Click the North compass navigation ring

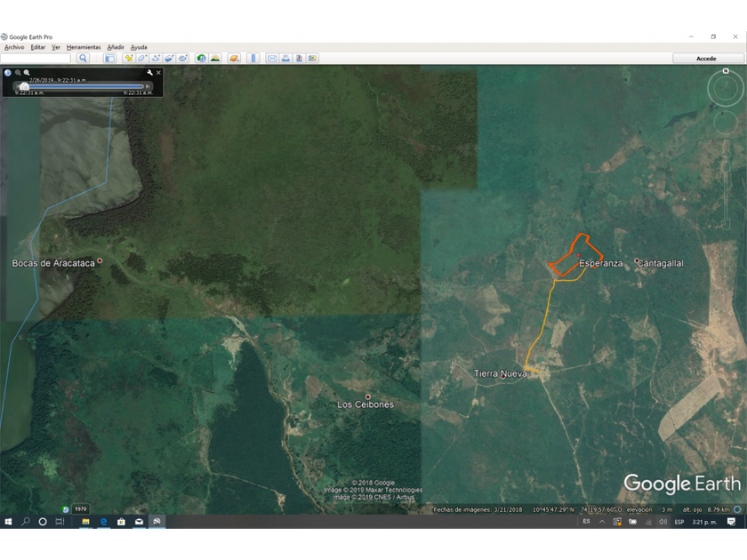[726, 72]
